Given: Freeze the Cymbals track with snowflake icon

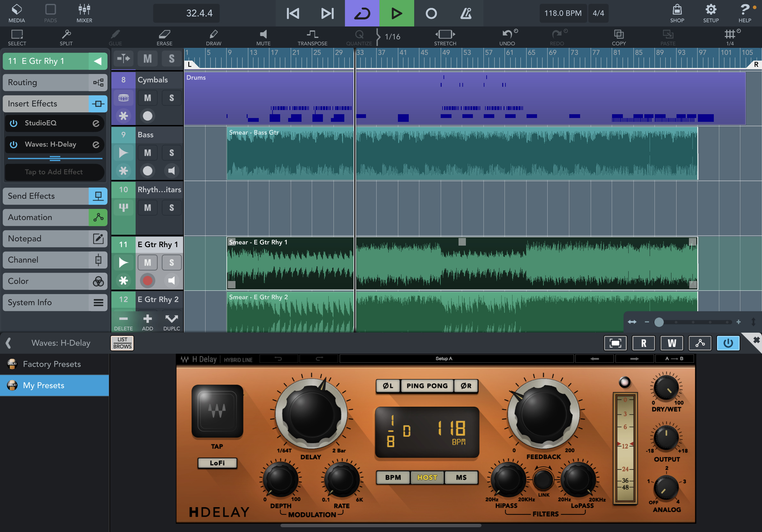Looking at the screenshot, I should (x=123, y=116).
